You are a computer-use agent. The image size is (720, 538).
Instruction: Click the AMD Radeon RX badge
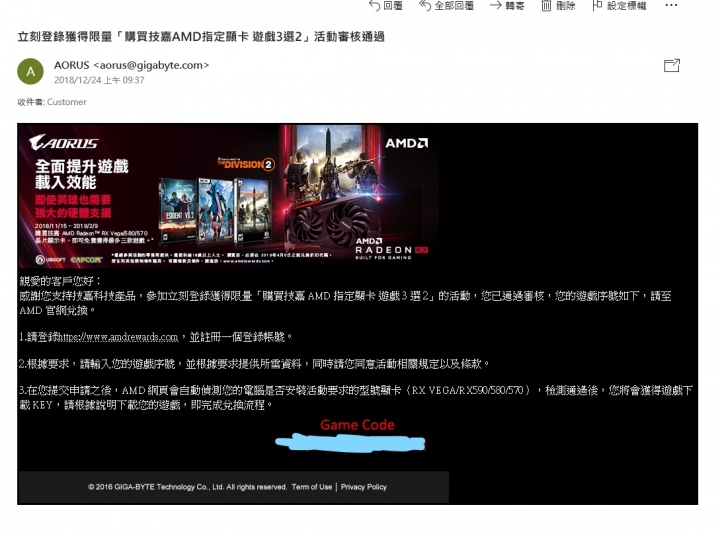coord(391,249)
